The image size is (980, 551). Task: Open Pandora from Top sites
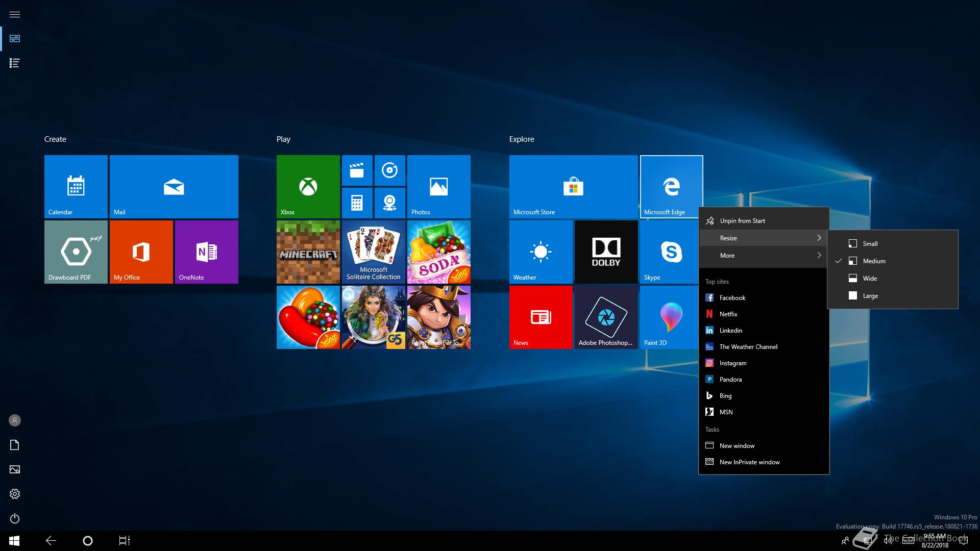click(764, 379)
